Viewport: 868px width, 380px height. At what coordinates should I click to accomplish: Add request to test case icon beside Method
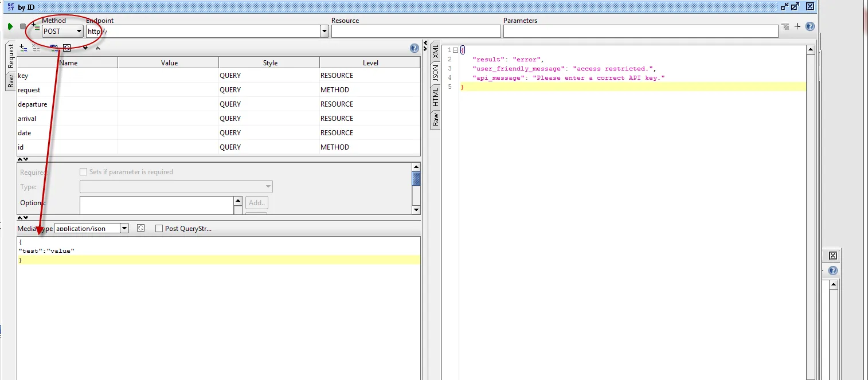(x=36, y=27)
